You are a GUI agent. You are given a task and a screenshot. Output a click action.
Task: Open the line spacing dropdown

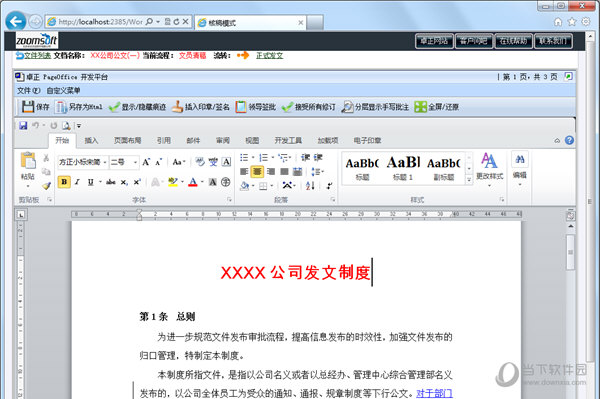(x=318, y=171)
